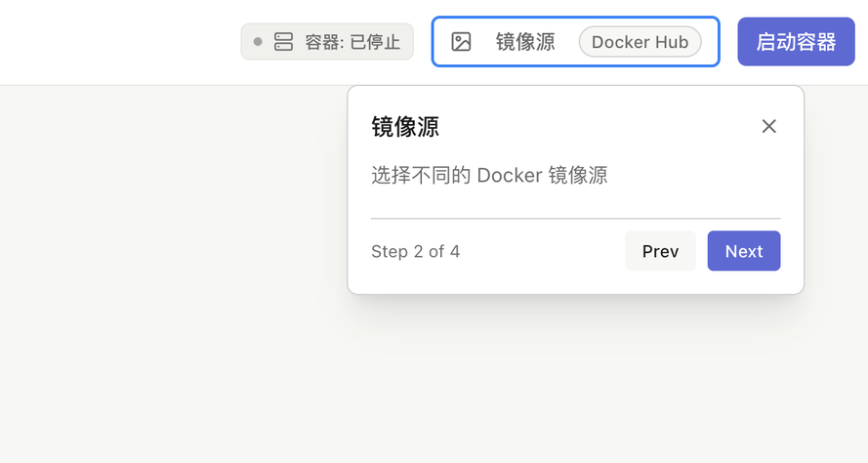Viewport: 868px width, 463px height.
Task: Click the server icon in the container status badge
Action: pos(283,42)
